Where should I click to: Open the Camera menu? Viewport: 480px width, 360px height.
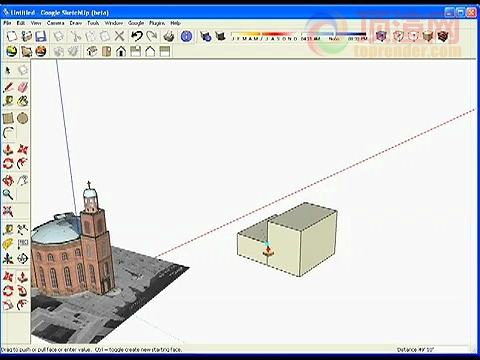tap(55, 23)
